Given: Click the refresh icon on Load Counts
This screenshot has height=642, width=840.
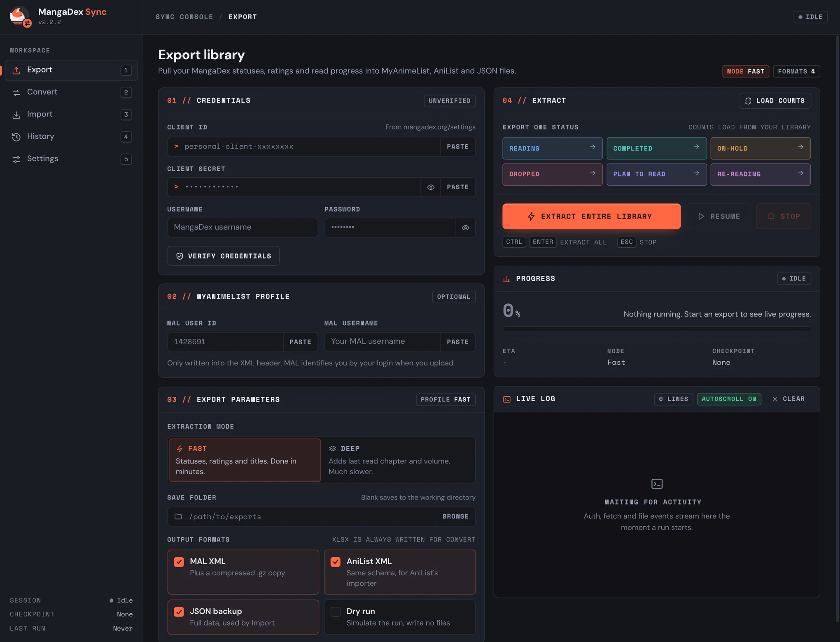Looking at the screenshot, I should pyautogui.click(x=748, y=101).
